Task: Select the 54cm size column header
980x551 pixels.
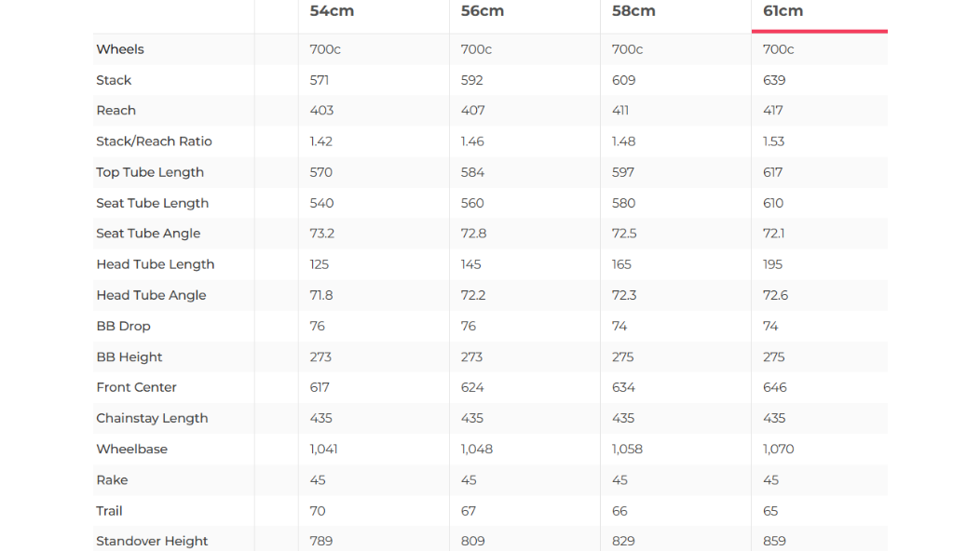Action: point(332,11)
